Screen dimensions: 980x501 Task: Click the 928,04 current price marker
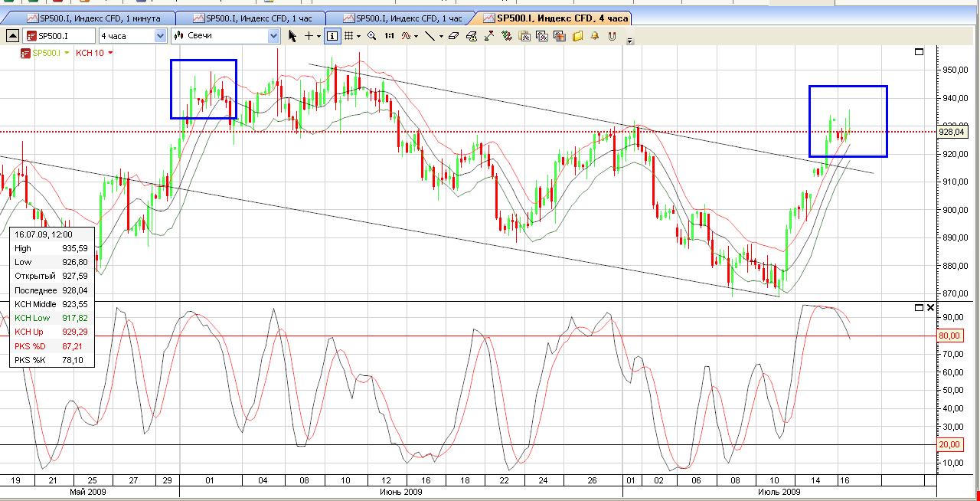pos(950,132)
